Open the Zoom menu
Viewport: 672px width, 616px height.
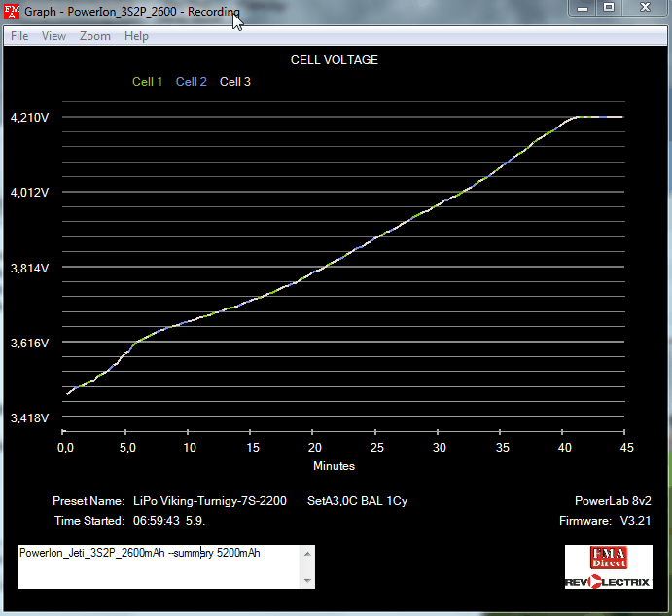[x=95, y=36]
